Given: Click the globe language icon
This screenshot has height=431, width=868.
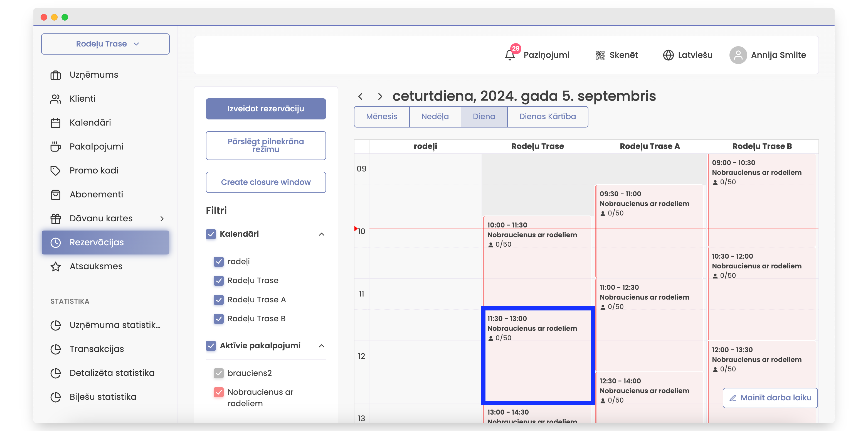Looking at the screenshot, I should point(668,55).
